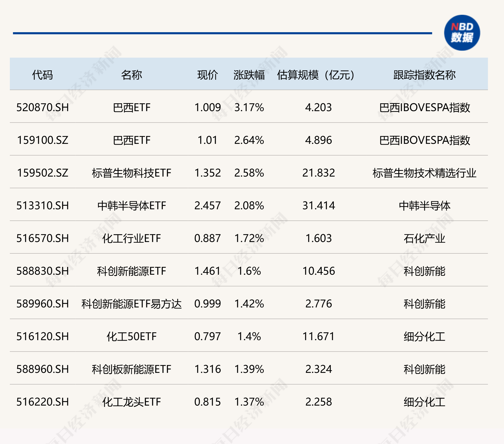Select code 520870.SH
The width and height of the screenshot is (504, 444).
click(43, 107)
